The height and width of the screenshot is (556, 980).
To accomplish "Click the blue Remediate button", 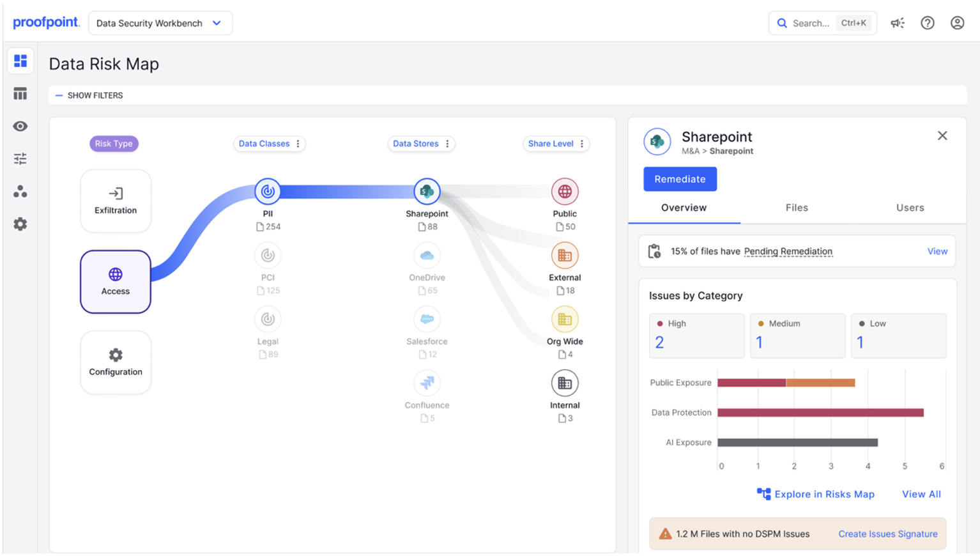I will (x=680, y=179).
